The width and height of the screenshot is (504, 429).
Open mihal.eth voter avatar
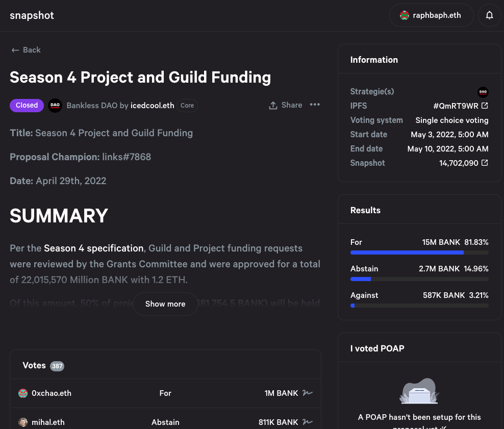point(23,422)
